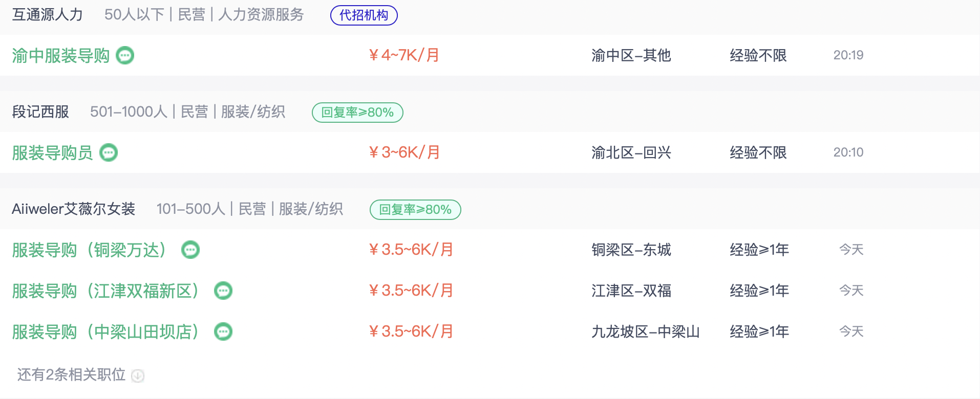Start chat for 服装导购（铜梁万达）
This screenshot has height=399, width=980.
pyautogui.click(x=190, y=250)
